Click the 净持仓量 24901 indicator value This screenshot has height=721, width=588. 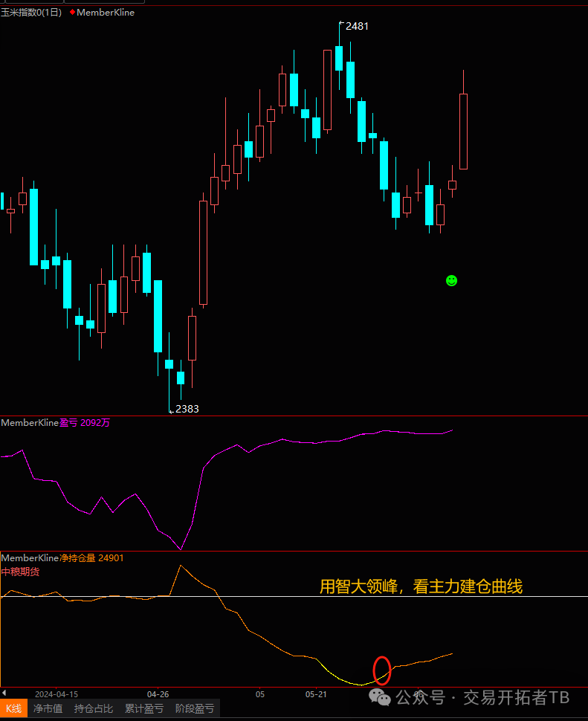tap(91, 557)
